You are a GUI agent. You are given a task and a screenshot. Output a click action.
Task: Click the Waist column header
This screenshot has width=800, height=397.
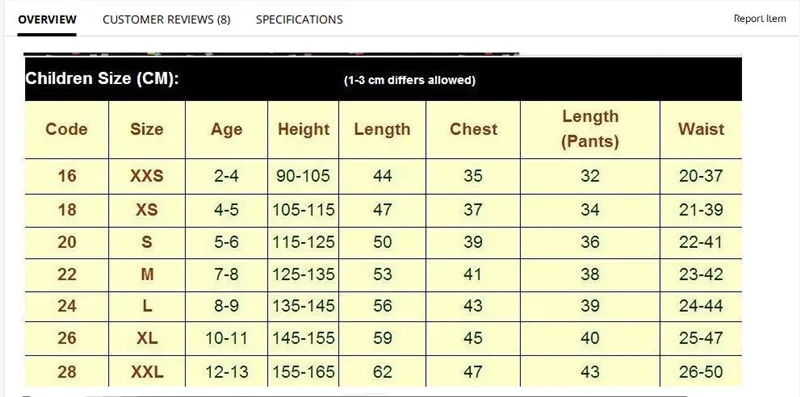tap(701, 129)
